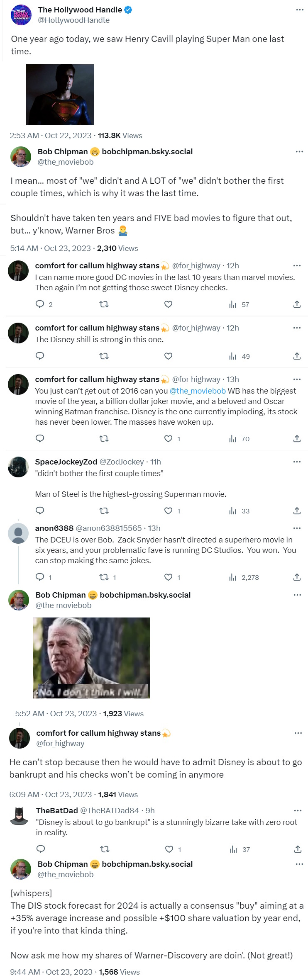Open the Superman photo thumbnail
308x980 pixels.
60,94
